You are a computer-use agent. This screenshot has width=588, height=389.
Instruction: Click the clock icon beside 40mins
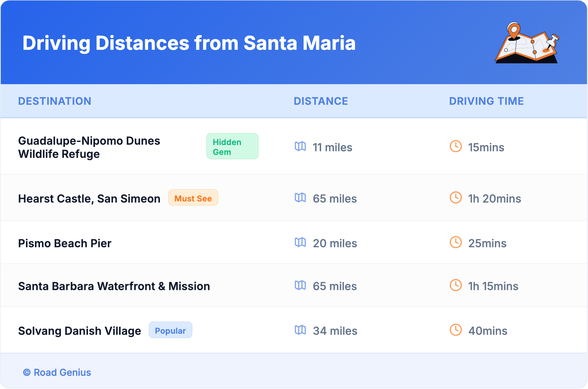pos(456,330)
